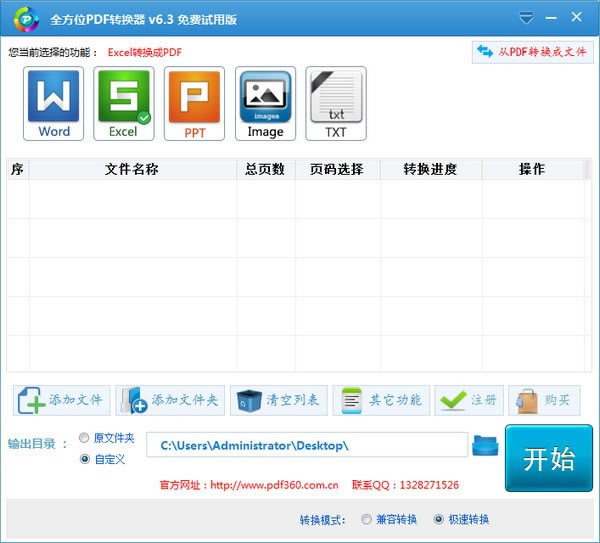Click the 注册 register button

469,400
